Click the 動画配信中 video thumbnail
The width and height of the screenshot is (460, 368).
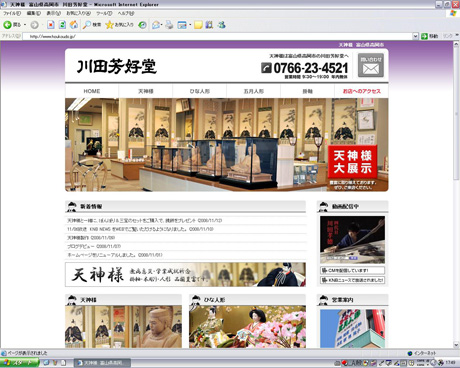352,240
